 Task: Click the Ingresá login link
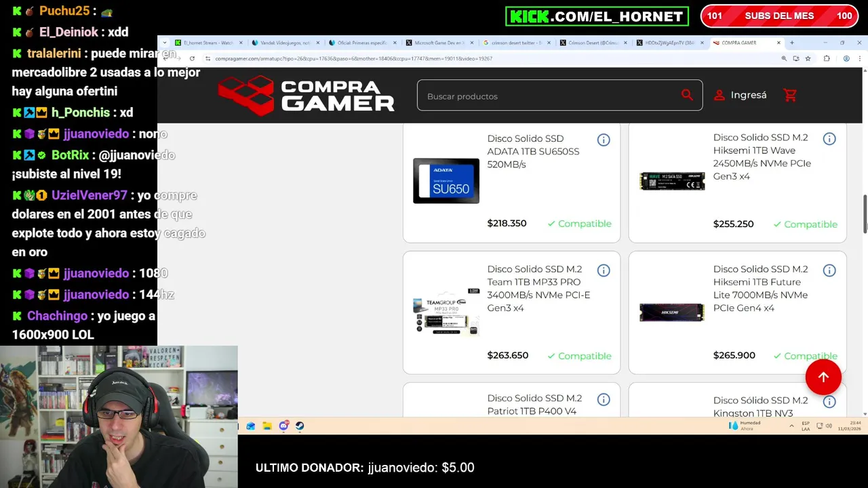tap(749, 96)
